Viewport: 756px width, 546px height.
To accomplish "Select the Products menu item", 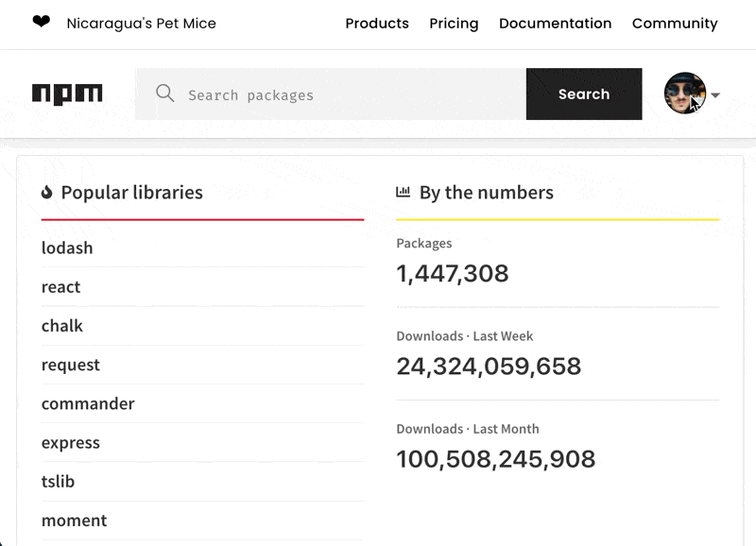I will pos(377,23).
